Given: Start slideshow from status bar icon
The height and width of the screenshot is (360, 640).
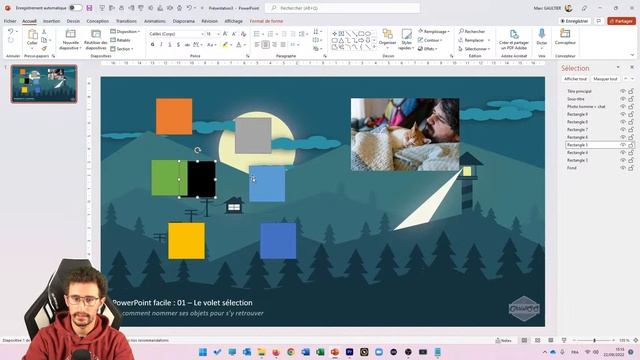Looking at the screenshot, I should [x=564, y=340].
